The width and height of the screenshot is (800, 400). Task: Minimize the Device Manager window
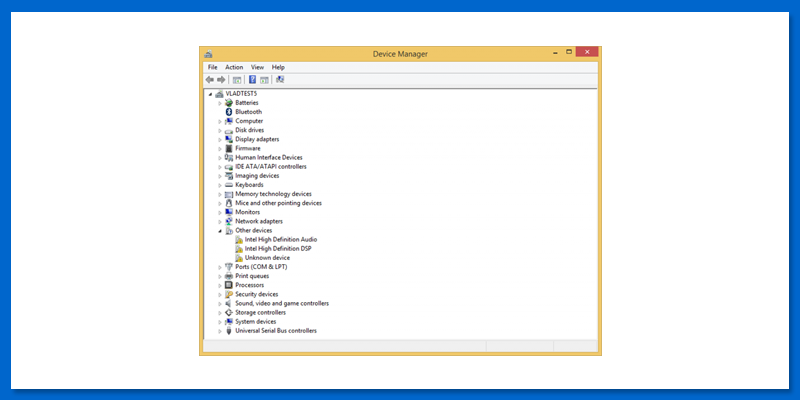555,52
